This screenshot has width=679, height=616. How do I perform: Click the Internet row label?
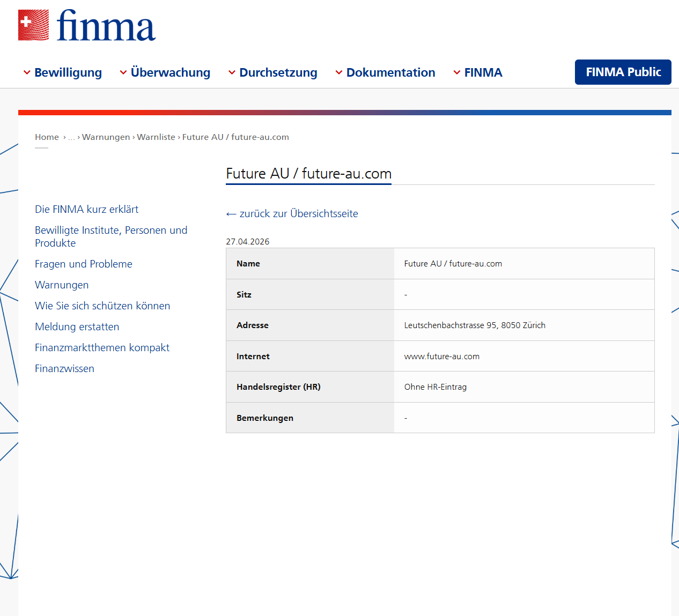point(253,357)
